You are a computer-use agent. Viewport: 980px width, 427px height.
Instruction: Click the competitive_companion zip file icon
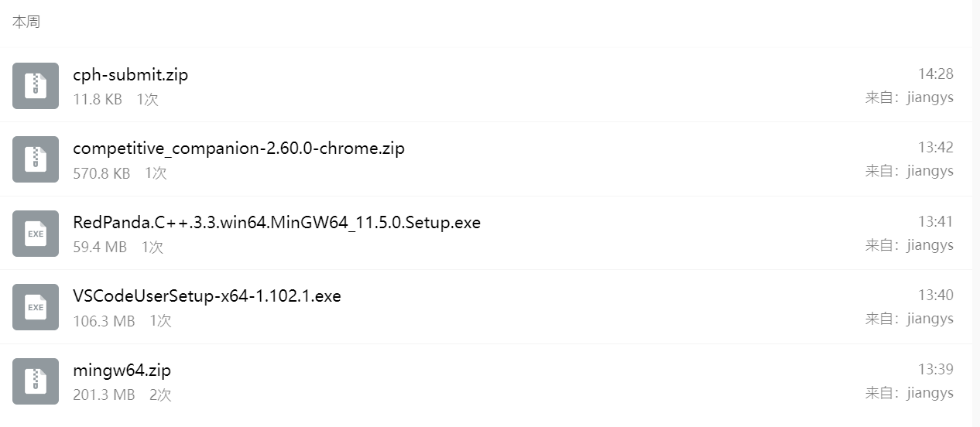pos(36,159)
